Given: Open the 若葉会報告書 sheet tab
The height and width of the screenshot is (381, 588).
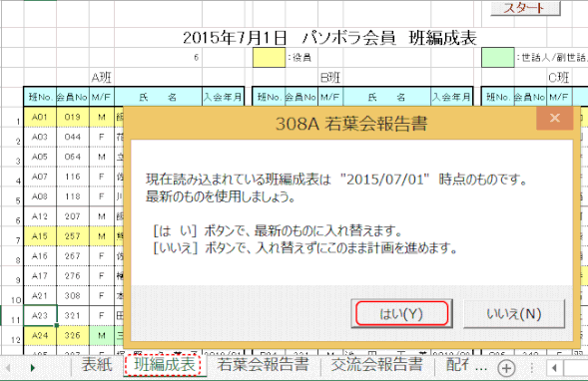Looking at the screenshot, I should point(263,364).
